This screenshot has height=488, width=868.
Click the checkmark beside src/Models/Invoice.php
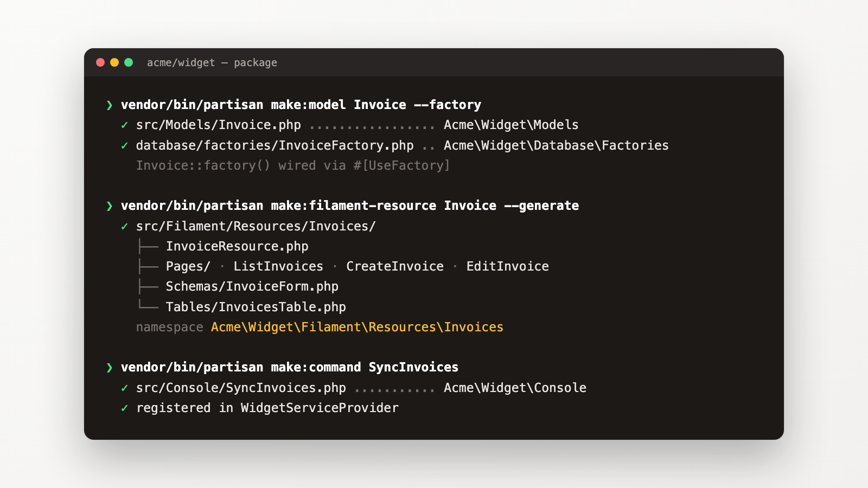click(x=125, y=125)
